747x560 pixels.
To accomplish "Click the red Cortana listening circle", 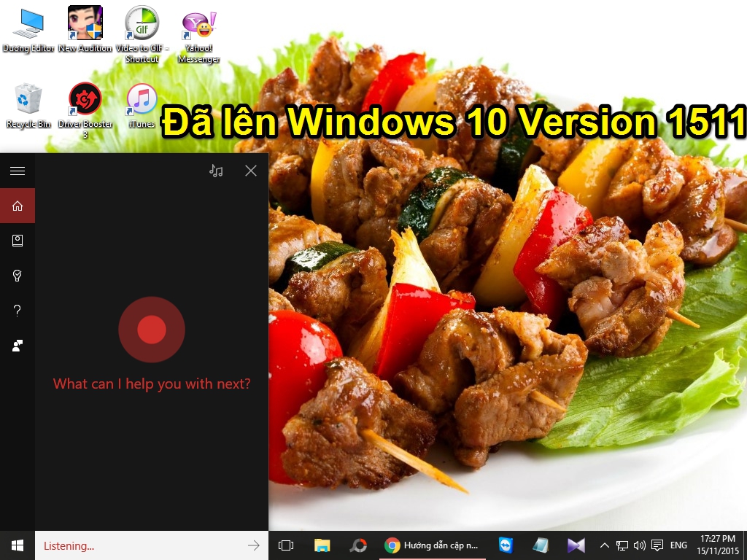I will click(152, 330).
